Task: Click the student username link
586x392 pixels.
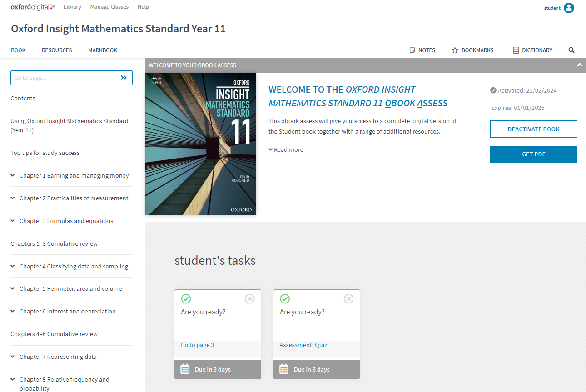Action: coord(552,8)
